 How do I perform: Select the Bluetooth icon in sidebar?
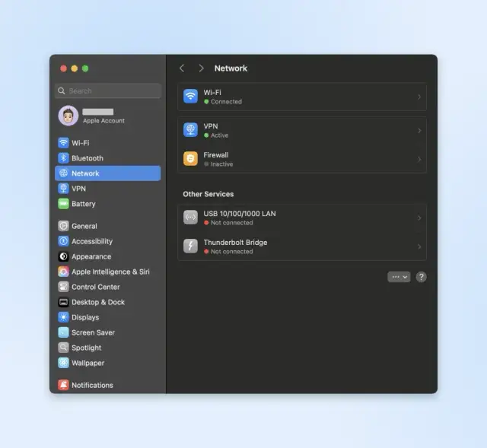[63, 158]
